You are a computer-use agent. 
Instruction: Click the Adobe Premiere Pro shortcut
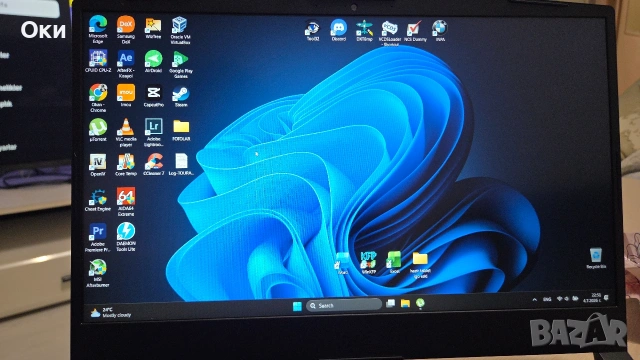[98, 237]
